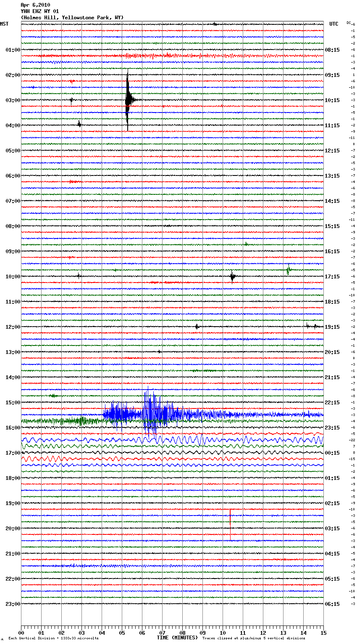Click the Holmes Hill, Yellowstone Park location title
This screenshot has width=357, height=644.
(72, 18)
